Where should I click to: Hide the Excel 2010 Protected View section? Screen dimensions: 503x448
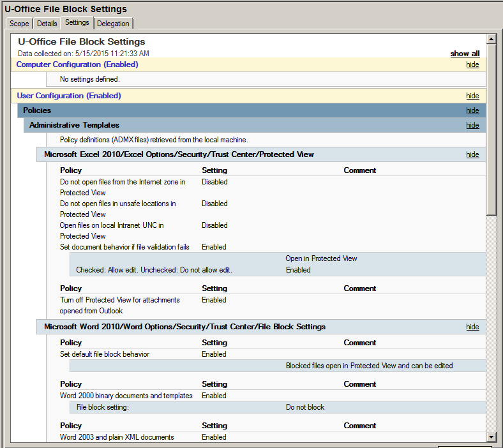(472, 154)
